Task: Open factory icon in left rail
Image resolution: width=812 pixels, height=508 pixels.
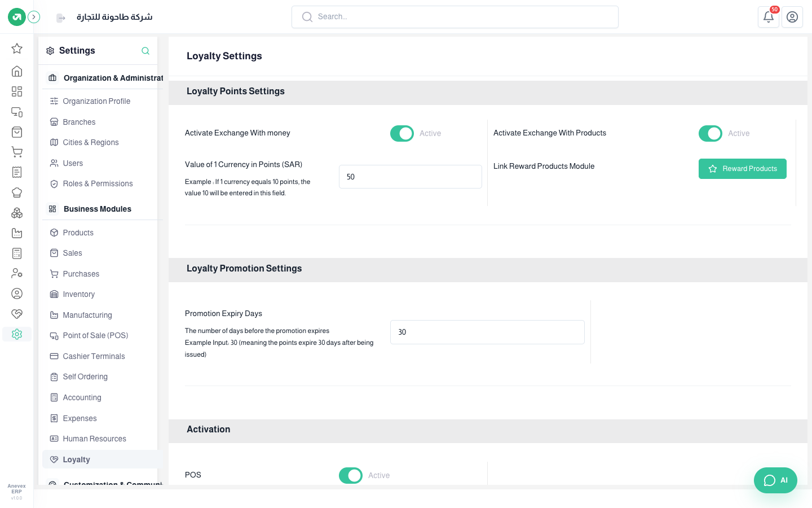Action: pyautogui.click(x=17, y=233)
